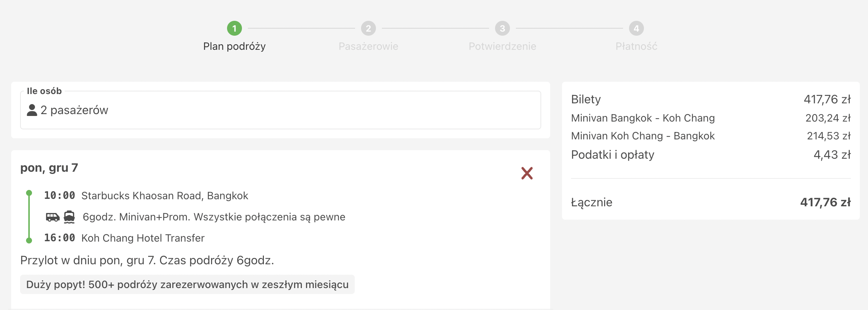This screenshot has width=868, height=310.
Task: Click the Podatki i opłaty row
Action: (x=711, y=155)
